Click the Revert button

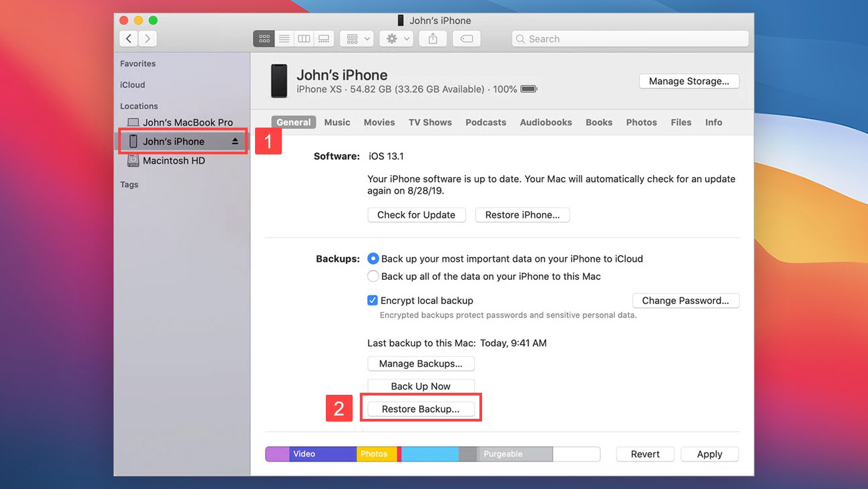click(645, 454)
